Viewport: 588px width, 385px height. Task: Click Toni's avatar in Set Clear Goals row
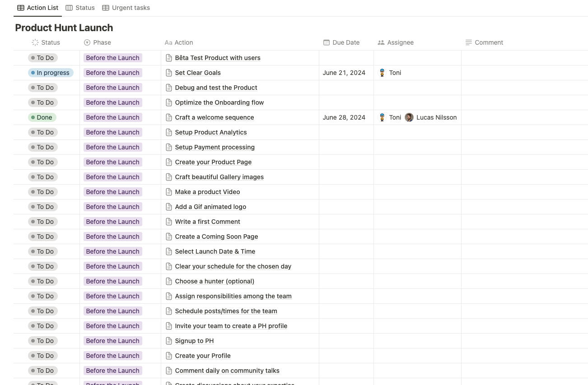pyautogui.click(x=382, y=73)
